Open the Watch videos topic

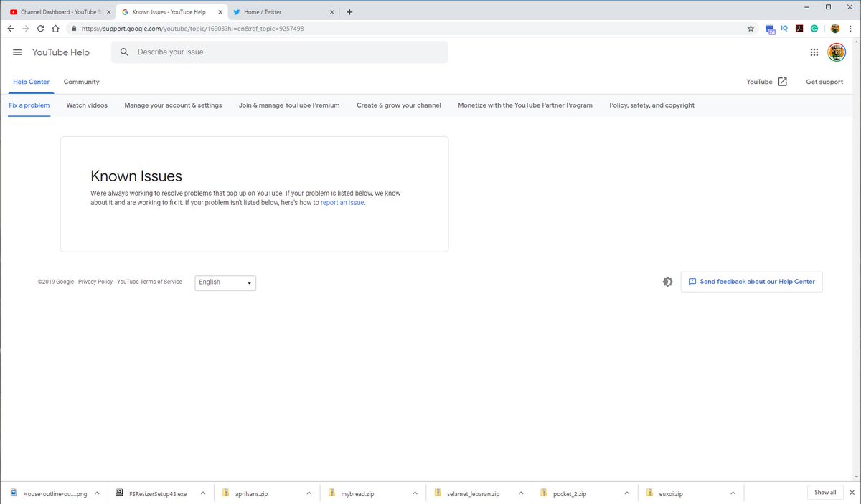pyautogui.click(x=87, y=105)
